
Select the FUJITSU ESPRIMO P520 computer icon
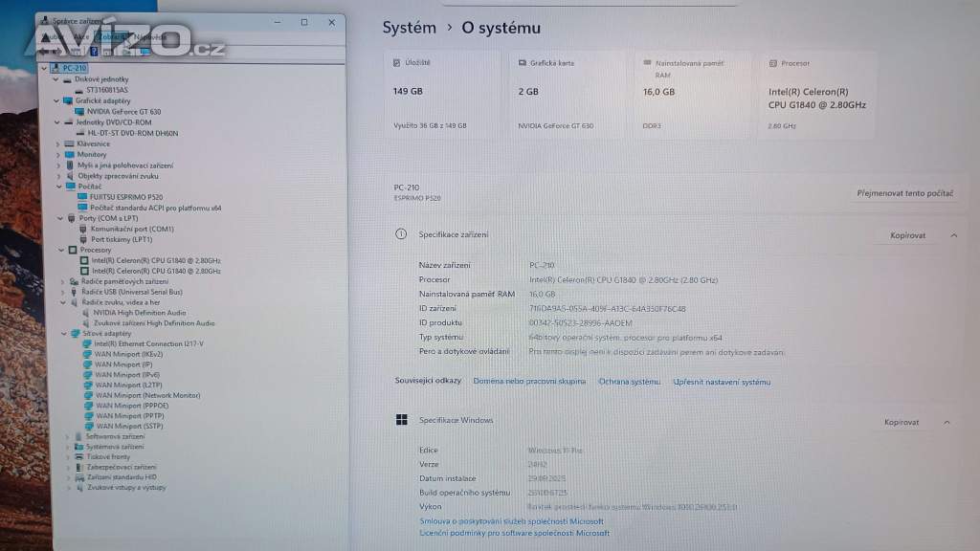pyautogui.click(x=82, y=196)
